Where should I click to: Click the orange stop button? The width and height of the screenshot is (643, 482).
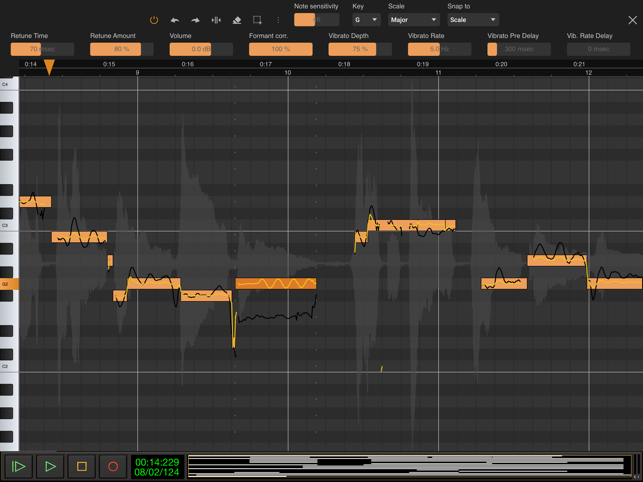tap(82, 466)
